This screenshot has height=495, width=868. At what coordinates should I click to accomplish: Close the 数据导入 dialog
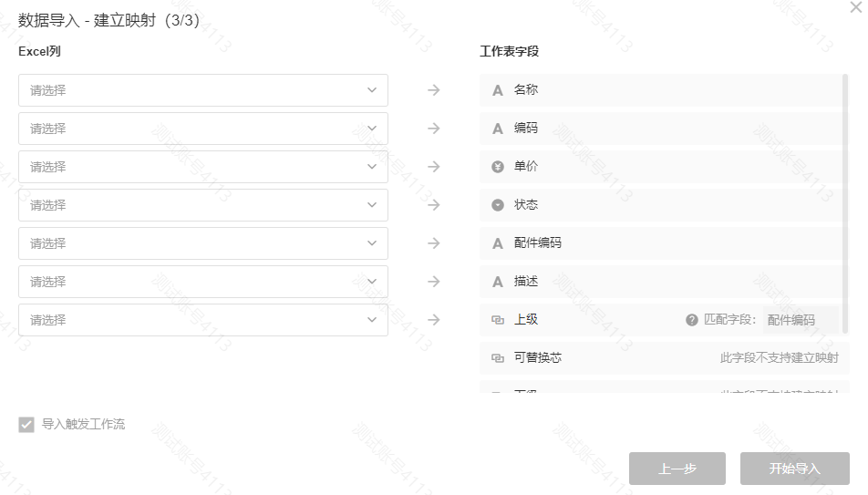pos(854,6)
